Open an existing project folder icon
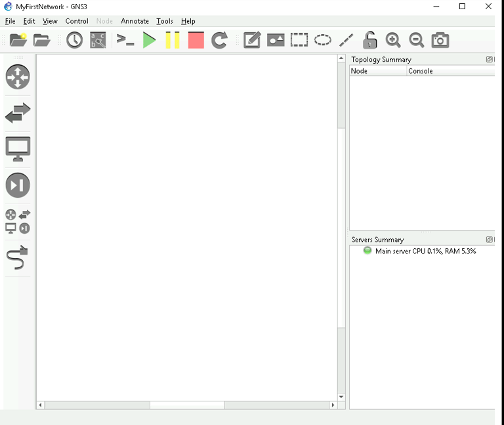Image resolution: width=504 pixels, height=425 pixels. (42, 40)
